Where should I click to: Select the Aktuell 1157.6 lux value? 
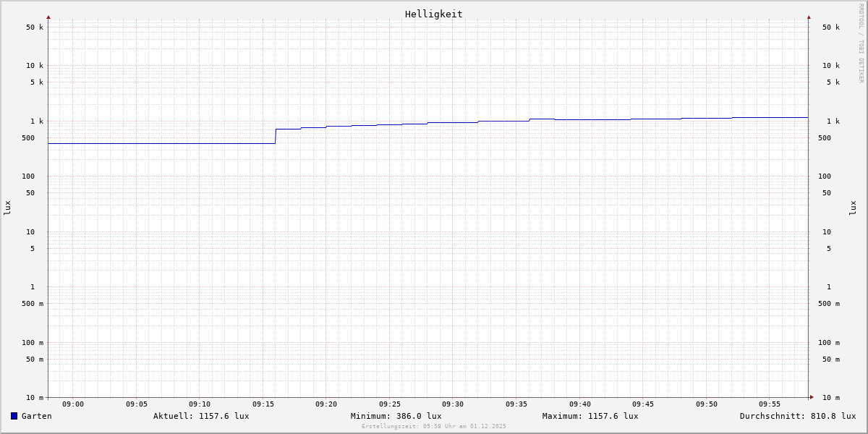[201, 416]
